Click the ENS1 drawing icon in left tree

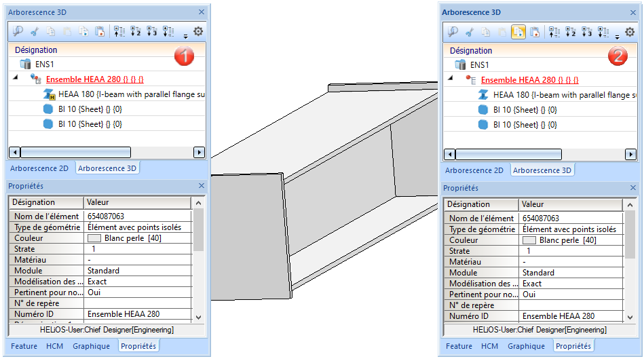tap(26, 64)
